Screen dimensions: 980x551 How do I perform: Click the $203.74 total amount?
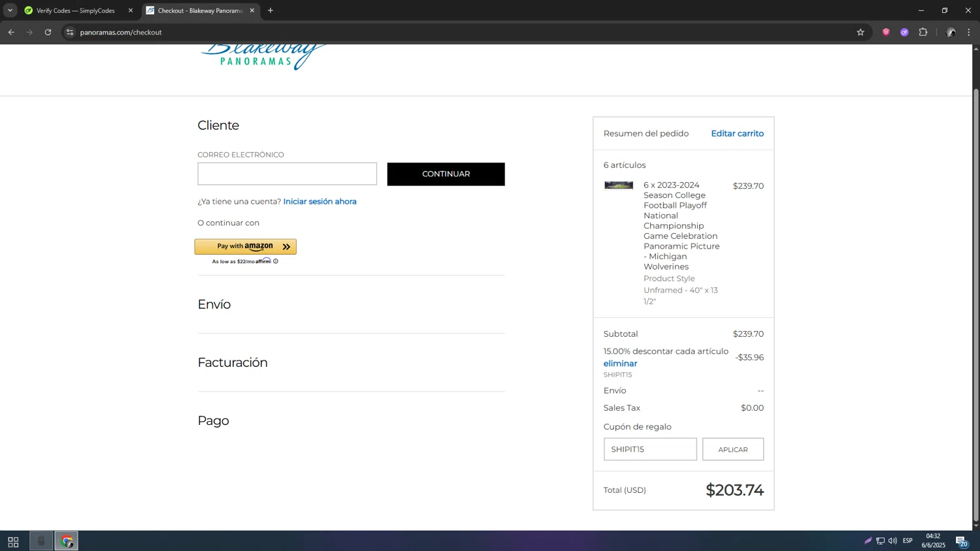point(734,490)
